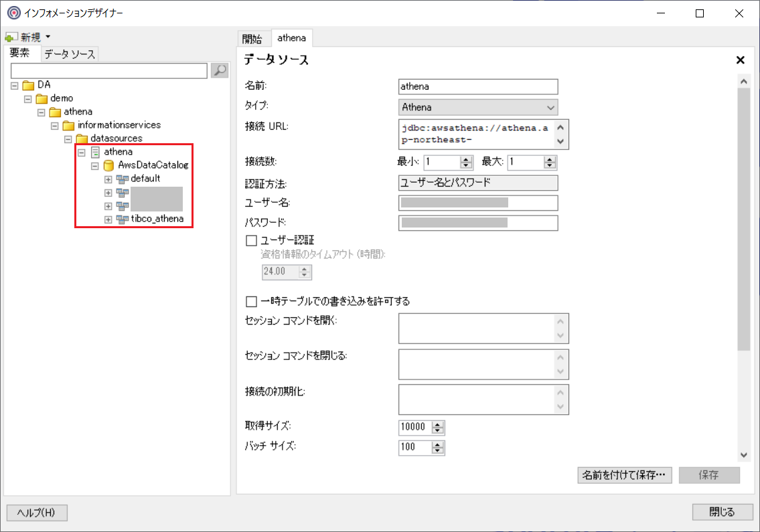Click the informationservices folder icon
The width and height of the screenshot is (760, 532).
click(x=69, y=126)
